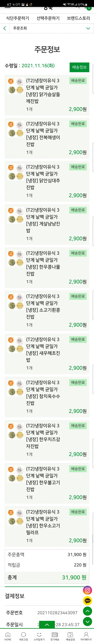
Task: Tap 배송완료 status on 전복매생이진밥
Action: [78, 124]
